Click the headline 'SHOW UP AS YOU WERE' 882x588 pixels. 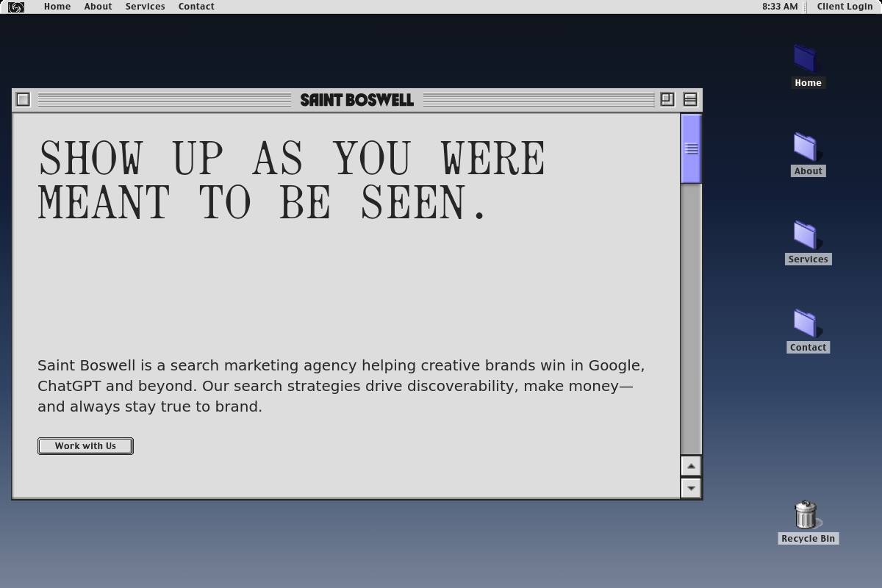(292, 157)
